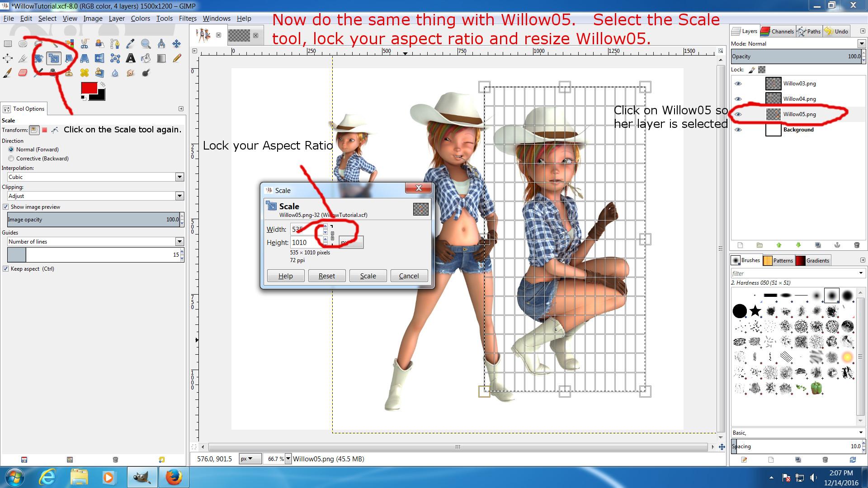Screen dimensions: 868x488
Task: Open the Interpolation Cubic dropdown
Action: [x=179, y=177]
